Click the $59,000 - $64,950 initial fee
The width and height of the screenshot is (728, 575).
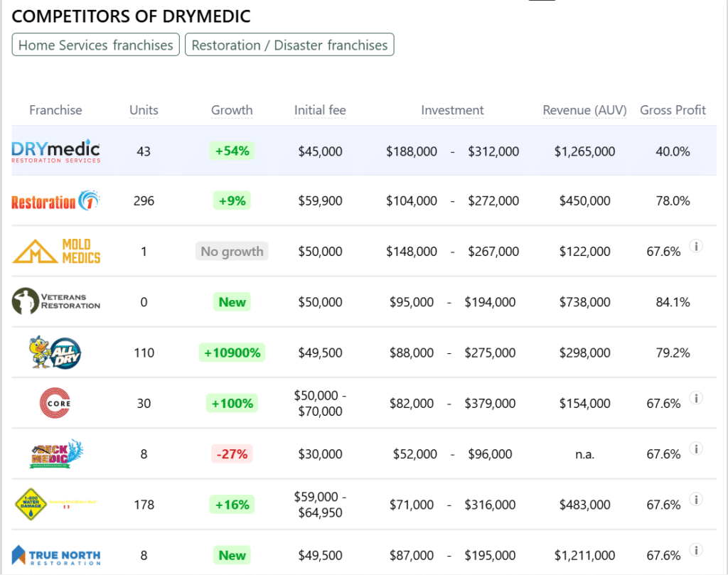point(320,504)
